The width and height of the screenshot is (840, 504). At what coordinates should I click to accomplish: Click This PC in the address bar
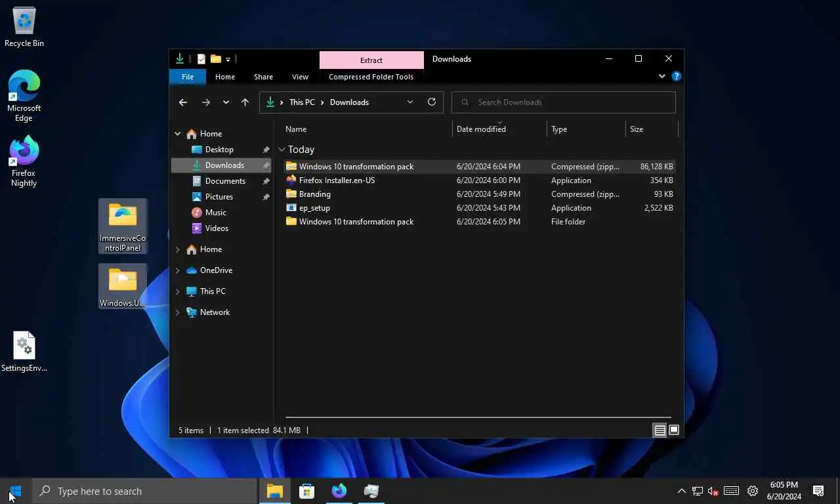tap(302, 102)
